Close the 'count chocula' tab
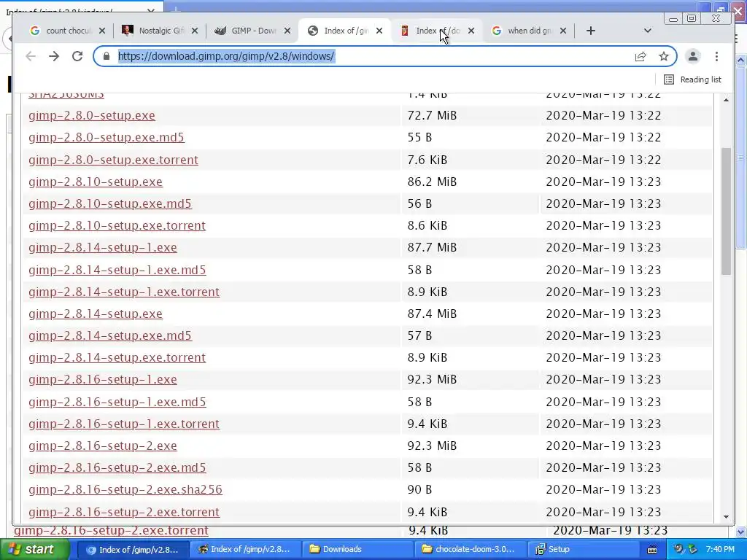This screenshot has height=560, width=747. click(x=102, y=31)
